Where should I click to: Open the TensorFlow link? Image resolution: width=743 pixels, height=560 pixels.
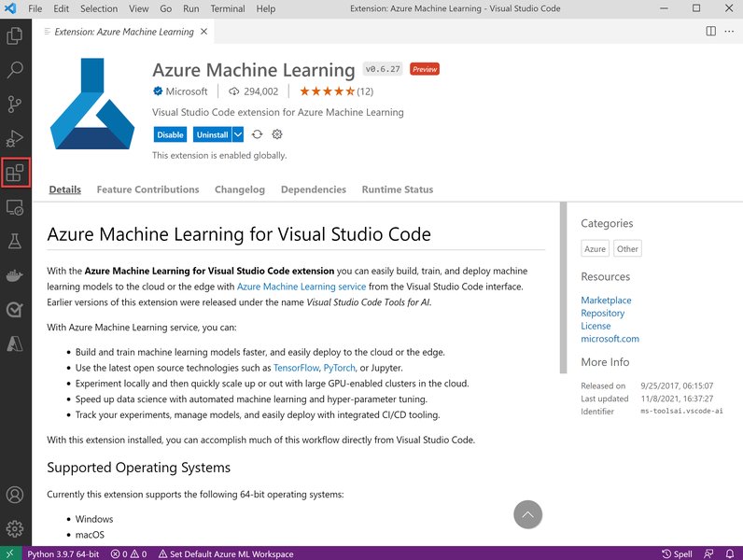296,368
